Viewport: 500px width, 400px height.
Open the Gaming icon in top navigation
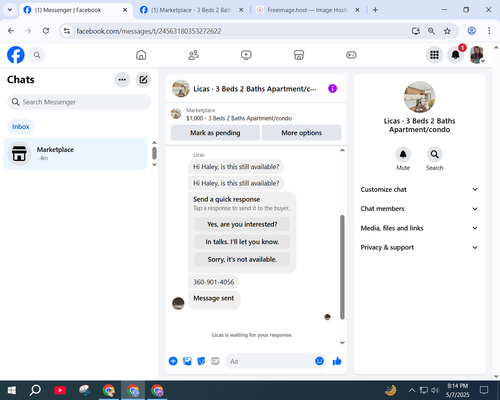(x=351, y=55)
